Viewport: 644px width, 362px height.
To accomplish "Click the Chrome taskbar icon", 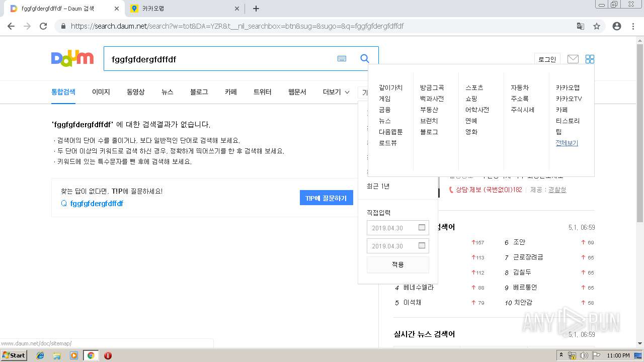I will click(x=91, y=355).
